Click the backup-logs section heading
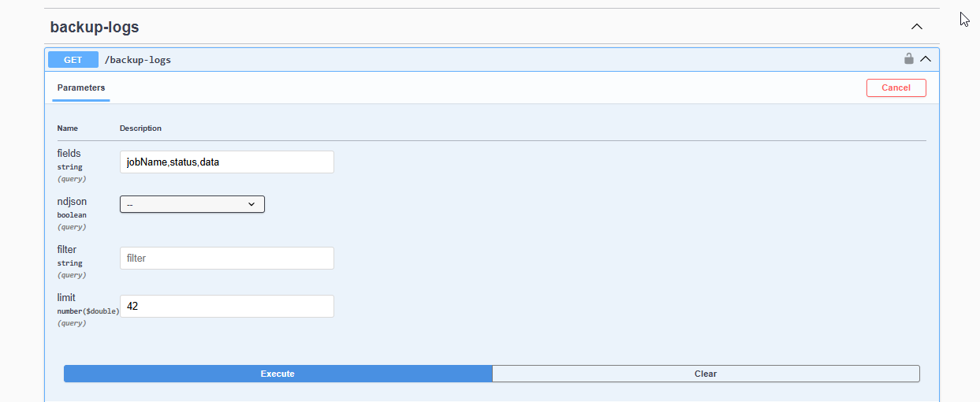The height and width of the screenshot is (402, 980). 95,27
